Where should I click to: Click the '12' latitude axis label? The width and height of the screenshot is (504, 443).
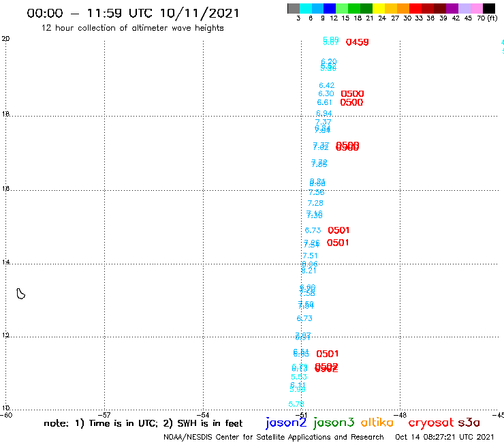(5, 335)
